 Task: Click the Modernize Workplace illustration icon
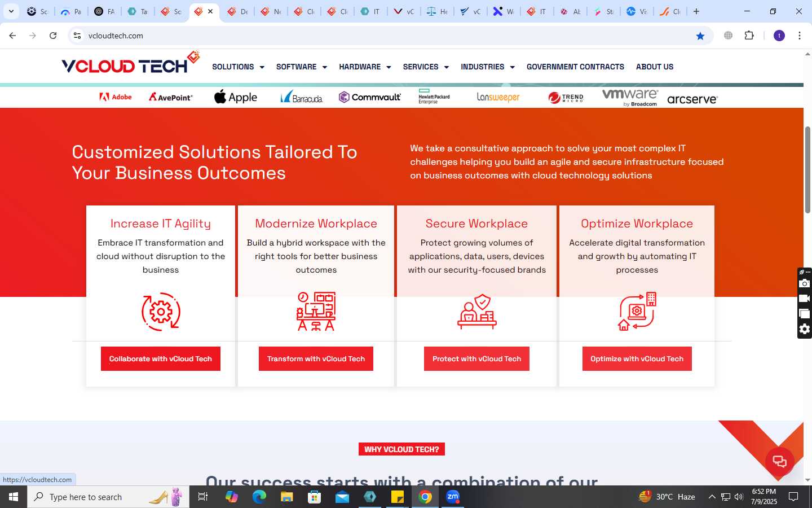[x=316, y=311]
